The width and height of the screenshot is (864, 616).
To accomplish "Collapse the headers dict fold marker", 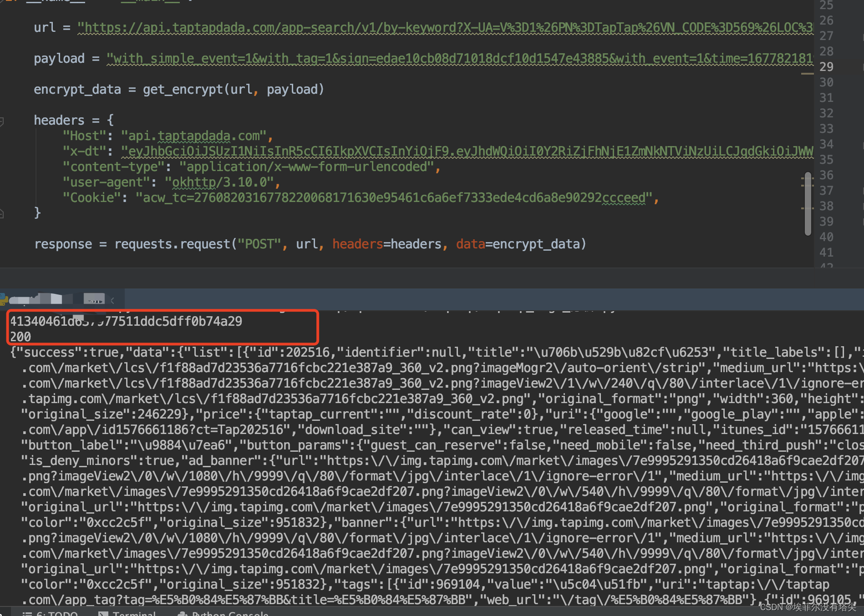I will point(1,121).
